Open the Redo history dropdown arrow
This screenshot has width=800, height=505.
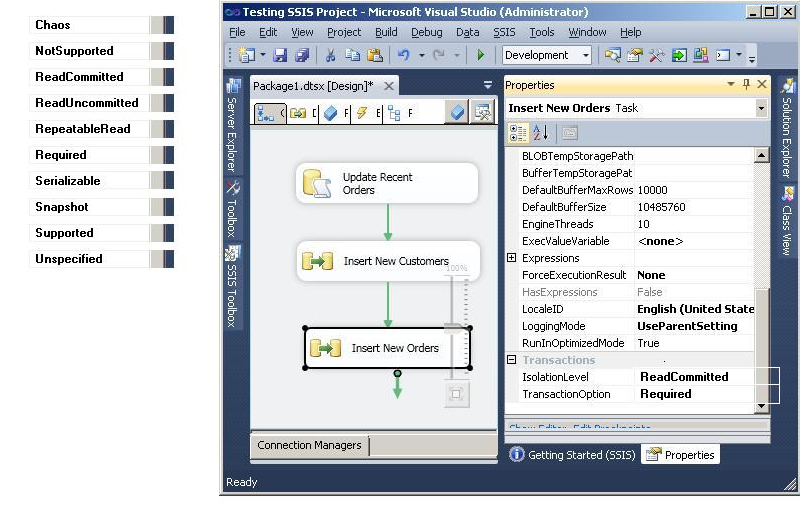[457, 55]
